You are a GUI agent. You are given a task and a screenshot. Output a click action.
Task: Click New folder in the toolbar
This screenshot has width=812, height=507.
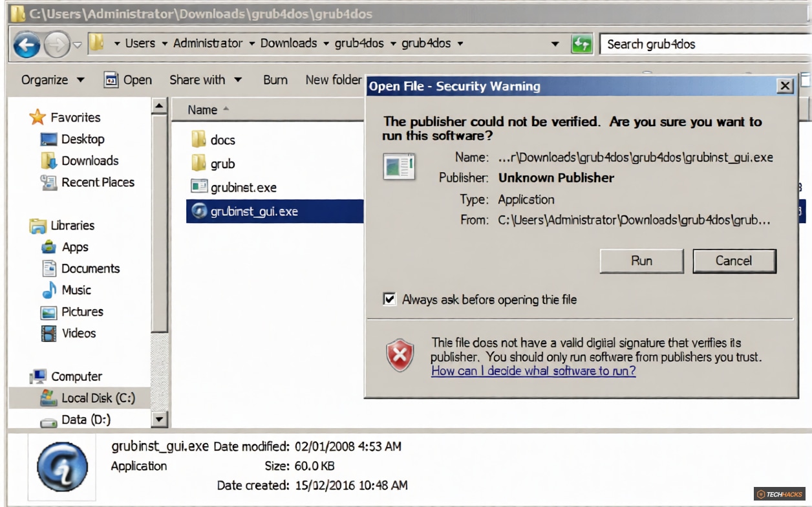tap(333, 80)
